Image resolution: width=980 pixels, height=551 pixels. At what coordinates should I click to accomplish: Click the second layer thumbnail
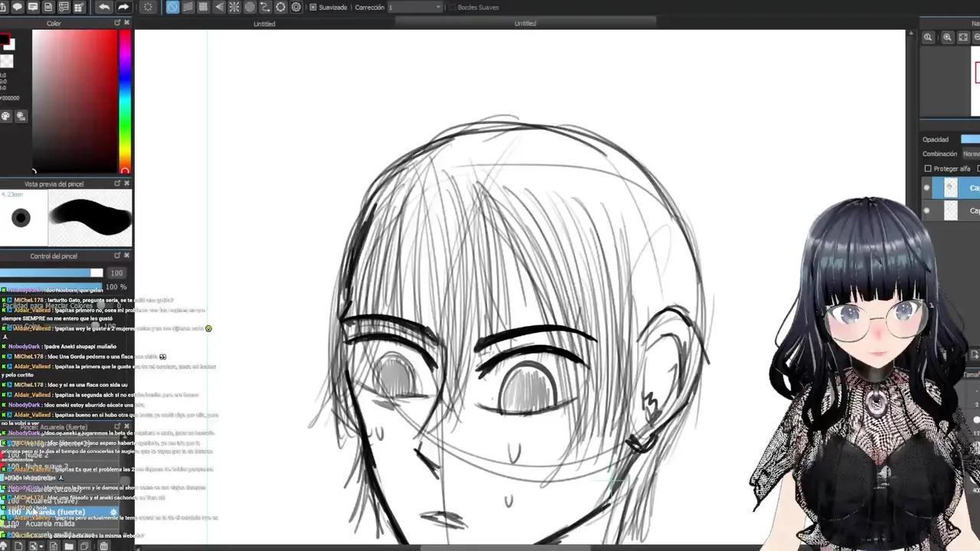coord(950,210)
